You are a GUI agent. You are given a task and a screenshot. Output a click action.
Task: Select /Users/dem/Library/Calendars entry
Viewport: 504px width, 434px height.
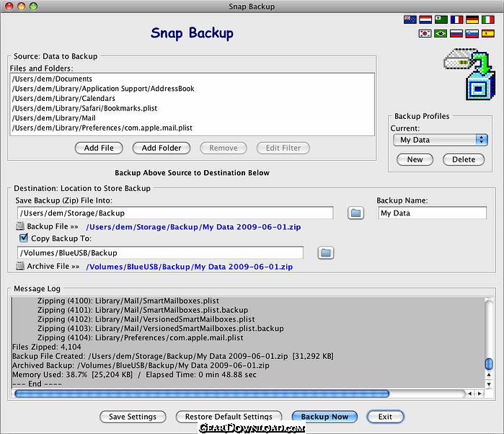pos(193,99)
